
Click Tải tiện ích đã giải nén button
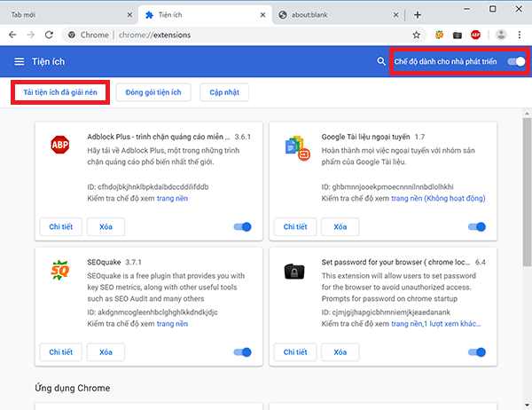(60, 92)
